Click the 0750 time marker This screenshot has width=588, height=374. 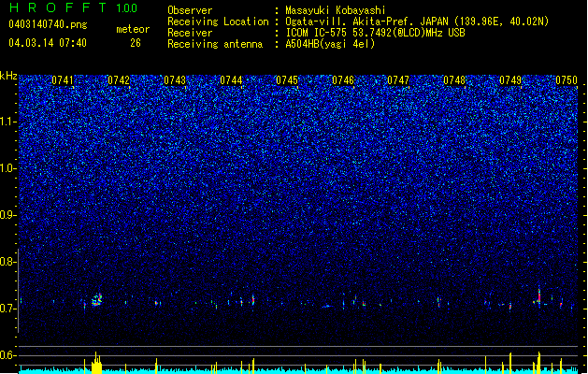[x=566, y=80]
